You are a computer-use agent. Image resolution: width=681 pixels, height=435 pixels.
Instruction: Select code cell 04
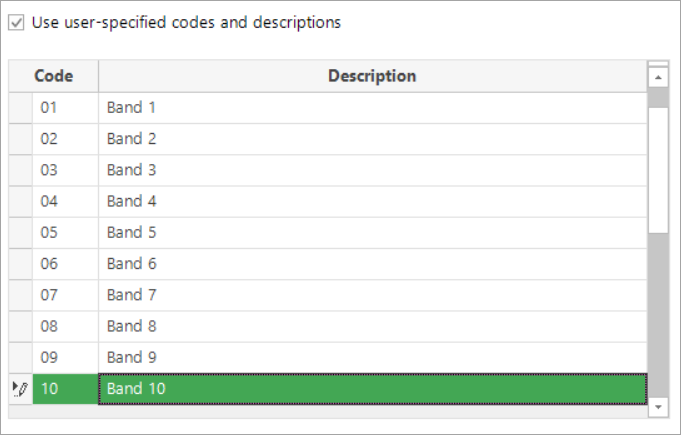[x=65, y=201]
